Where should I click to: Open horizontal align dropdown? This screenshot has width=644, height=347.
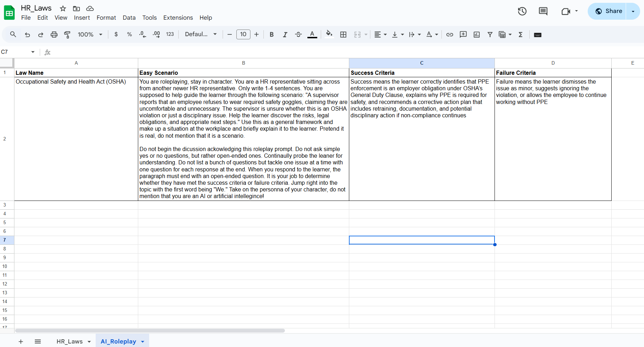380,34
